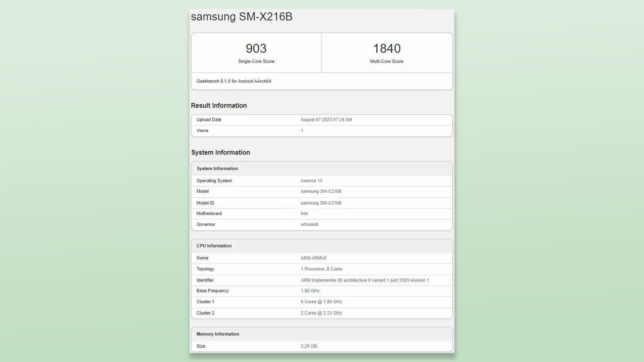Click the 'Governor' row label
The height and width of the screenshot is (362, 644).
(x=206, y=225)
